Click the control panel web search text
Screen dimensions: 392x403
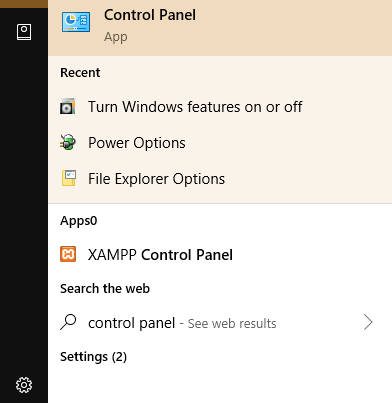[x=132, y=323]
